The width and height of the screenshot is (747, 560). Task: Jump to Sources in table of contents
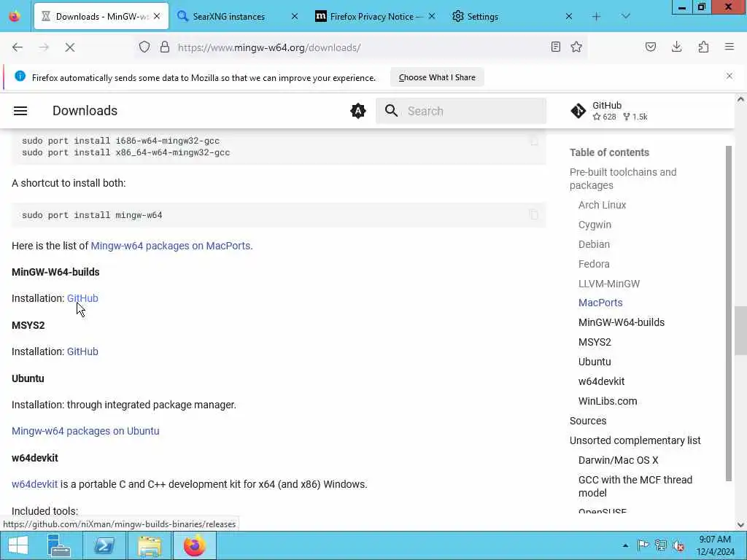(588, 421)
